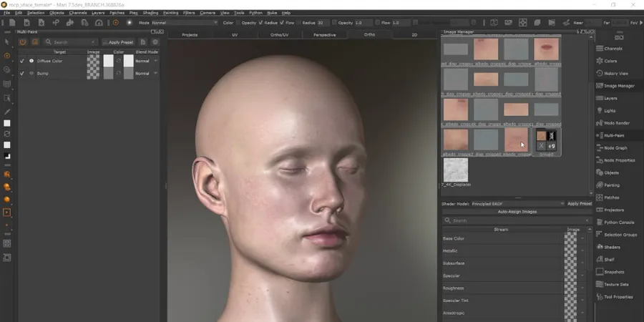Click the power icon in Multi-Paint panel
Viewport: 644px width, 322px height.
point(23,42)
